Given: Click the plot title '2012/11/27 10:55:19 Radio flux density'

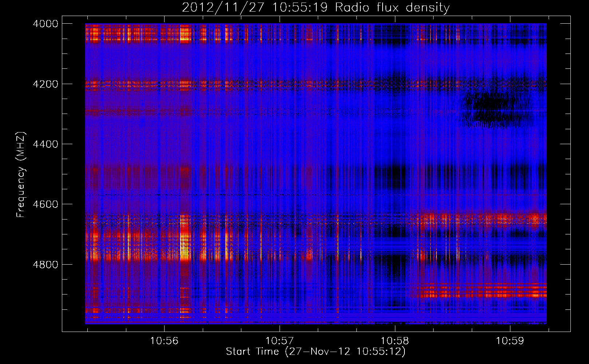Looking at the screenshot, I should click(316, 8).
